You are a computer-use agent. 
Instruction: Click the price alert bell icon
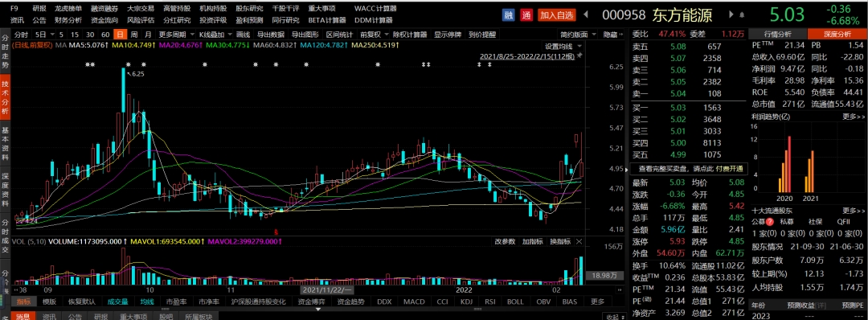(743, 15)
